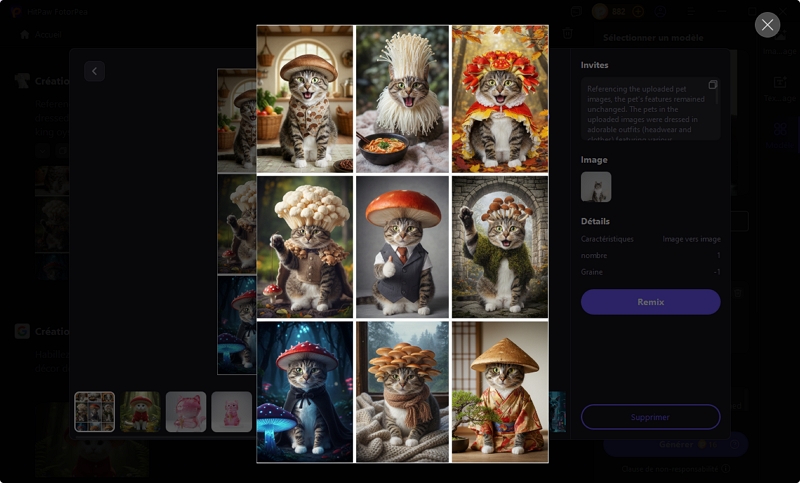
Task: Copy the prompt text with the copy icon
Action: (x=713, y=85)
